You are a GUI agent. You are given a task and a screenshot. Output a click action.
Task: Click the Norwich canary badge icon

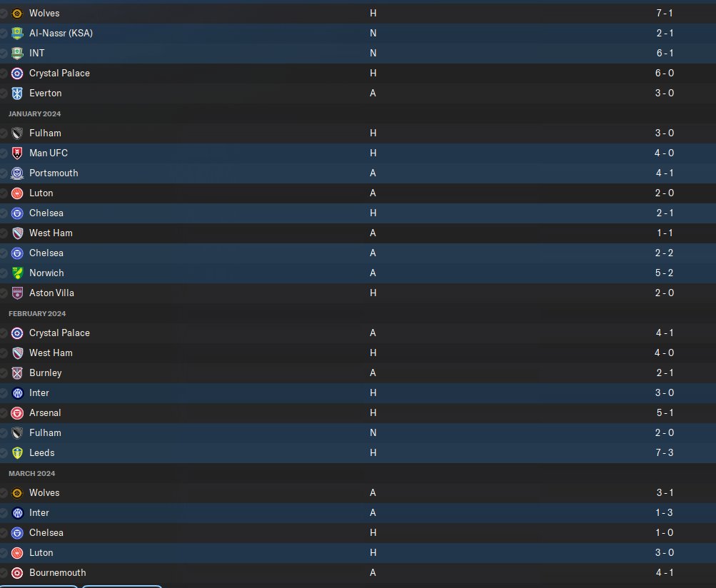pyautogui.click(x=17, y=273)
